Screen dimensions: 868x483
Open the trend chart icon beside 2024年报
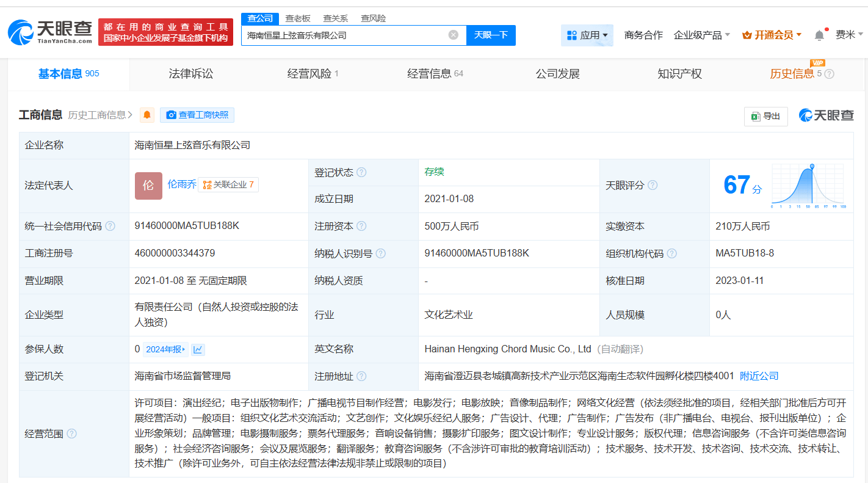coord(198,349)
